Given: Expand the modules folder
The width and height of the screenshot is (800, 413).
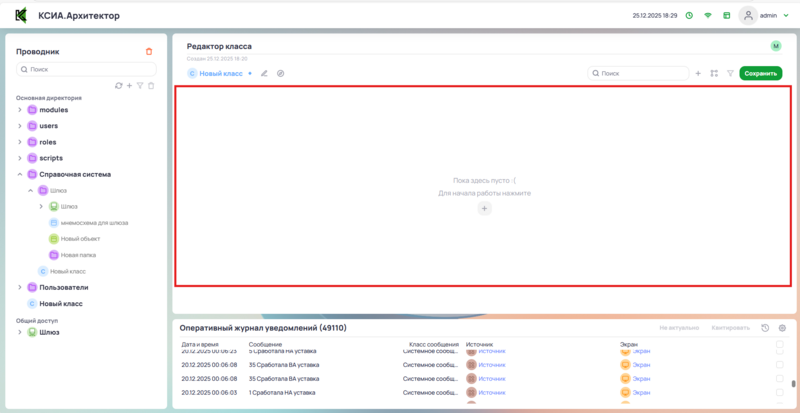Looking at the screenshot, I should pyautogui.click(x=20, y=110).
